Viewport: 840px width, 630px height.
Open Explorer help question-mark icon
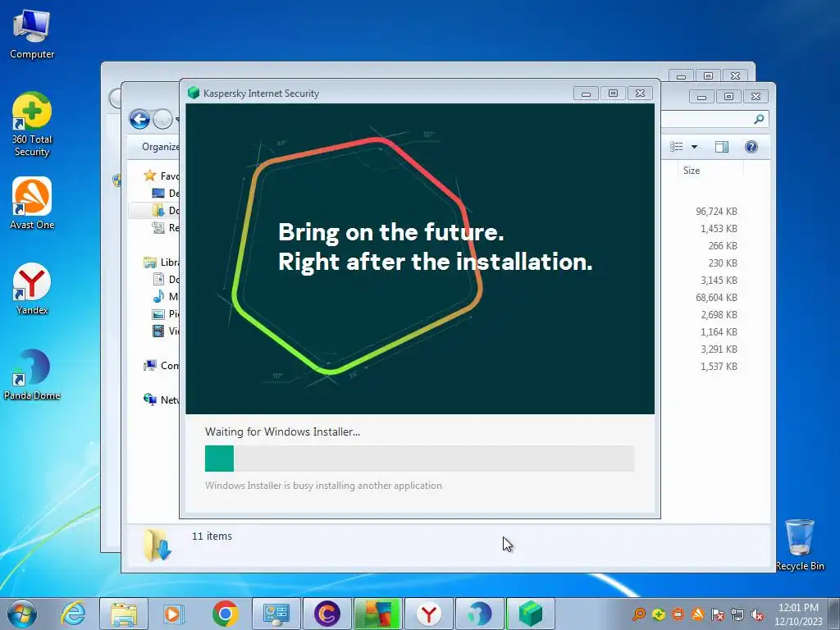coord(751,147)
